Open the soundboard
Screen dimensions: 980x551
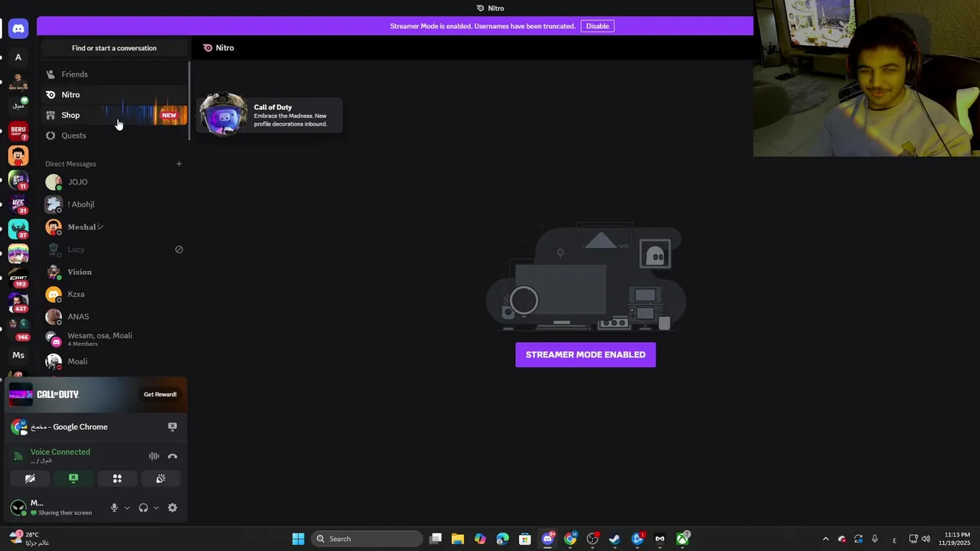click(161, 478)
